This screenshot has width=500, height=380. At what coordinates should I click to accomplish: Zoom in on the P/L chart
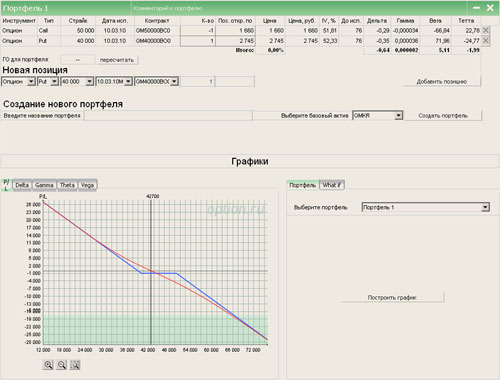(48, 365)
